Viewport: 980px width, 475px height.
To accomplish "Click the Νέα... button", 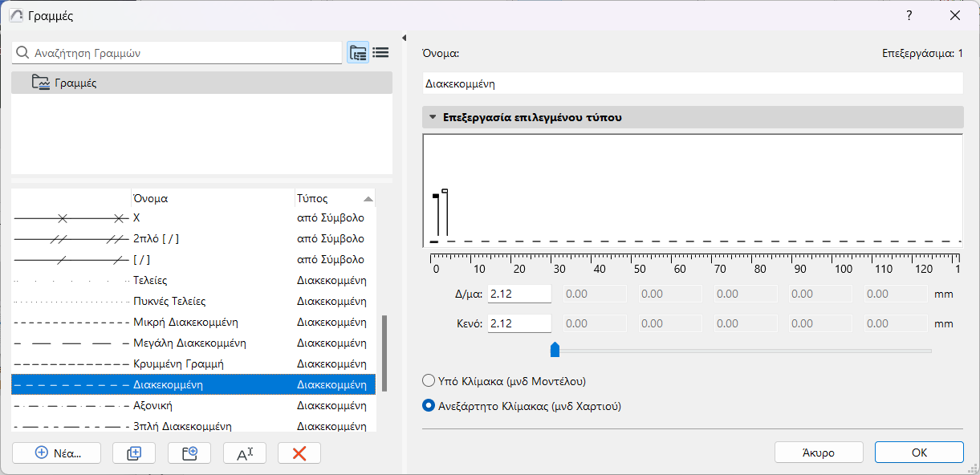I will 57,453.
